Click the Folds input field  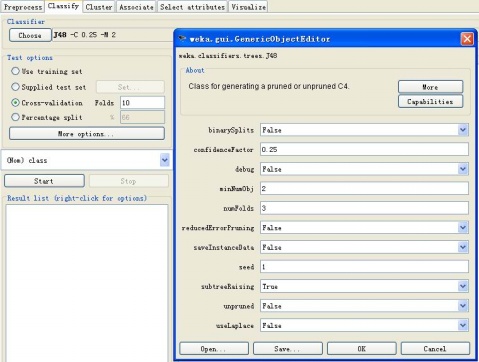[x=142, y=103]
